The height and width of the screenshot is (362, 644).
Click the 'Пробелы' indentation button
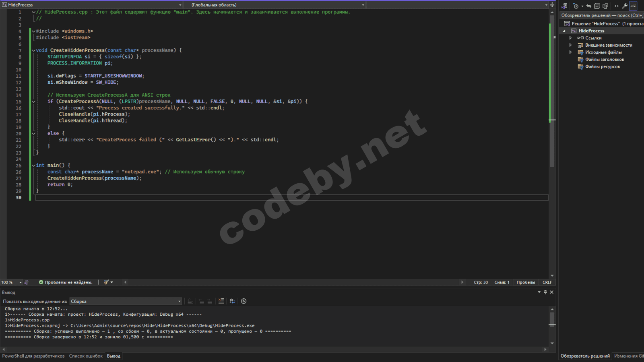(526, 282)
